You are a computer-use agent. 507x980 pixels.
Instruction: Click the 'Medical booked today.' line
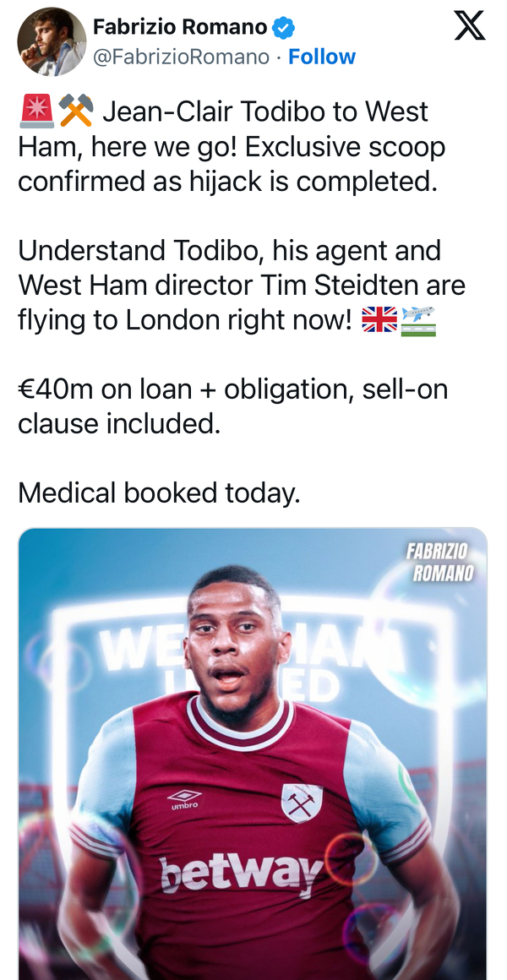click(x=159, y=493)
